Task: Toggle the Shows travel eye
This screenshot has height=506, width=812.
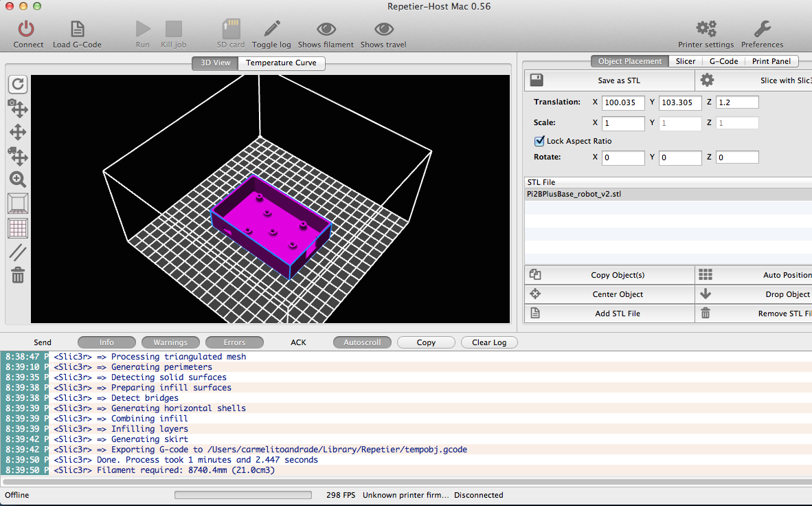Action: click(383, 29)
